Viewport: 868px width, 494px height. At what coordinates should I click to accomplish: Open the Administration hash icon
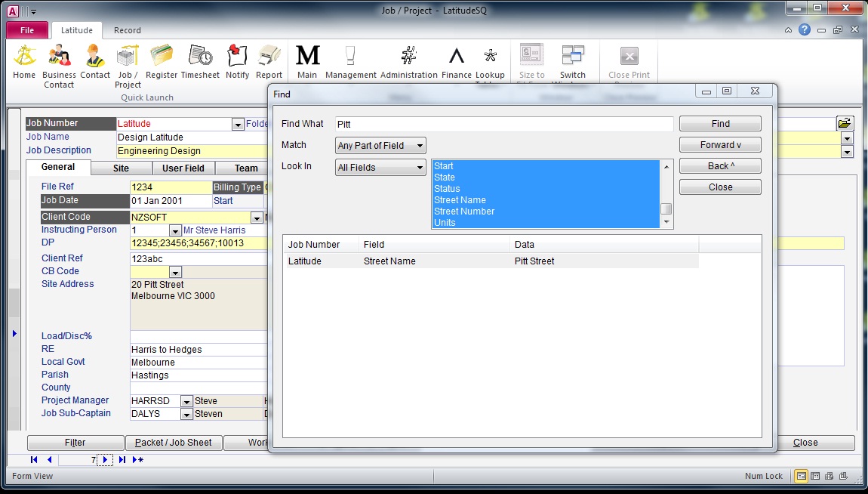pyautogui.click(x=408, y=57)
